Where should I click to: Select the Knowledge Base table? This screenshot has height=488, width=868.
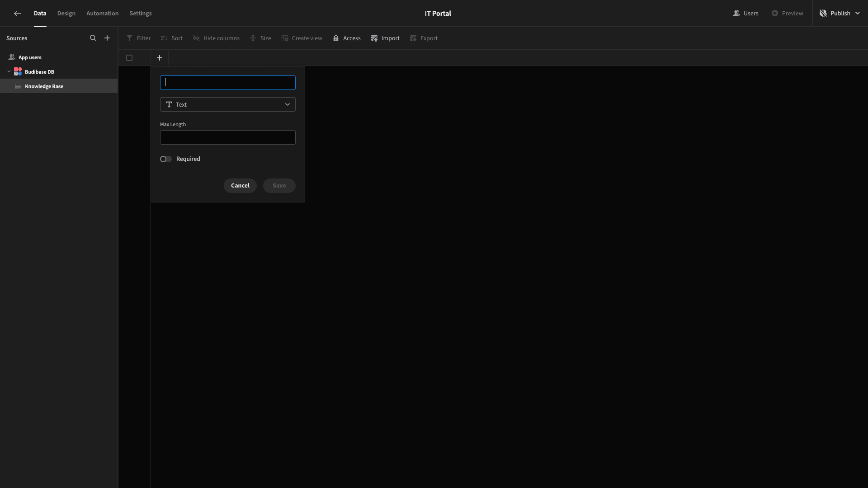pos(59,86)
